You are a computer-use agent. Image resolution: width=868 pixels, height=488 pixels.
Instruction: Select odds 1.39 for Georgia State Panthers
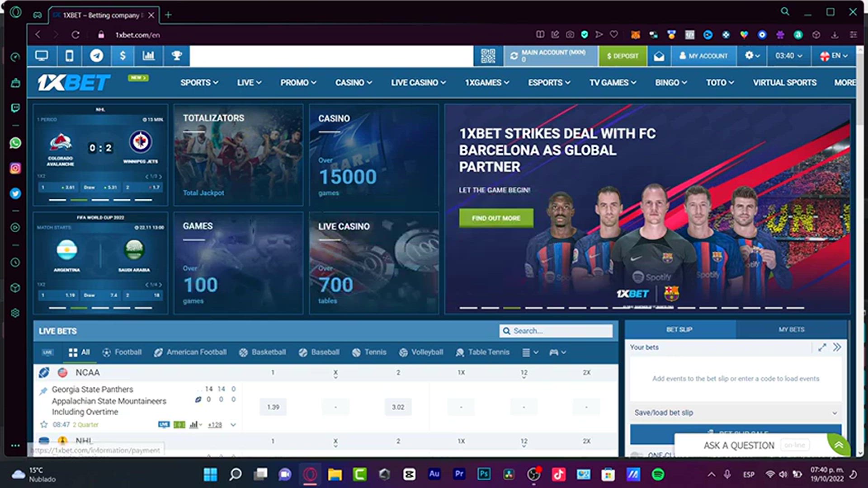(x=273, y=407)
